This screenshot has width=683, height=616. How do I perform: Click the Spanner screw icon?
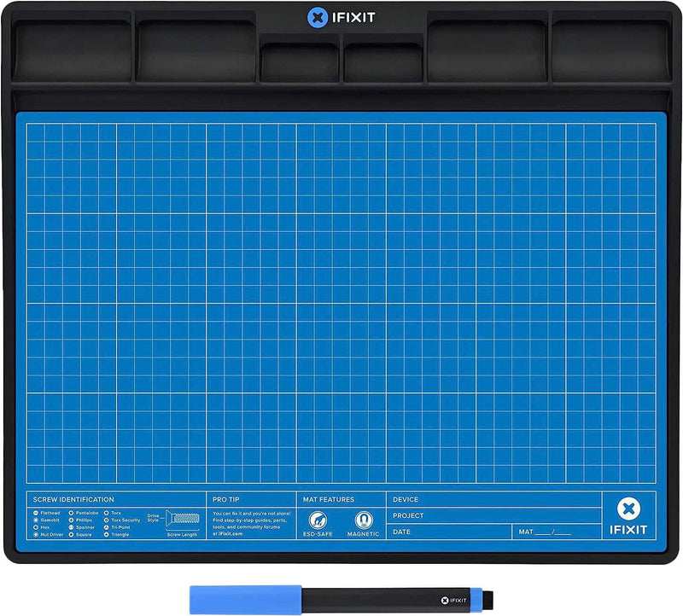pos(71,527)
